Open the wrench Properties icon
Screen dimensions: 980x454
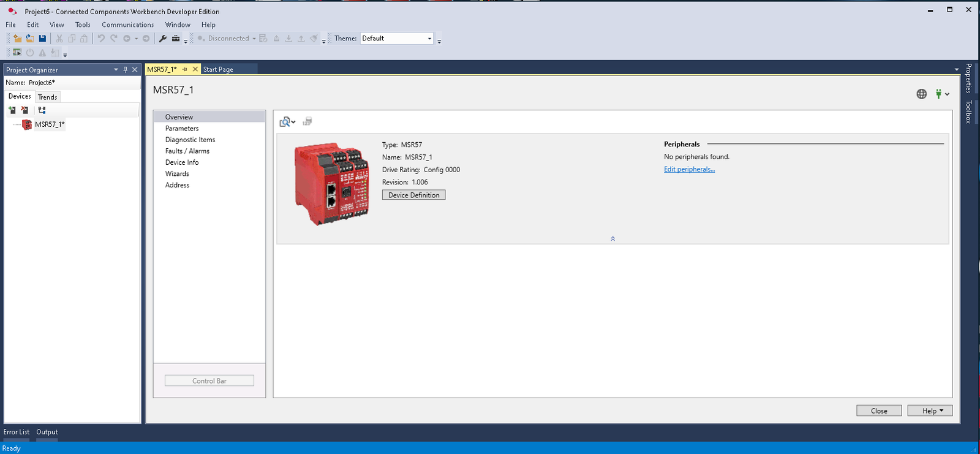tap(163, 38)
